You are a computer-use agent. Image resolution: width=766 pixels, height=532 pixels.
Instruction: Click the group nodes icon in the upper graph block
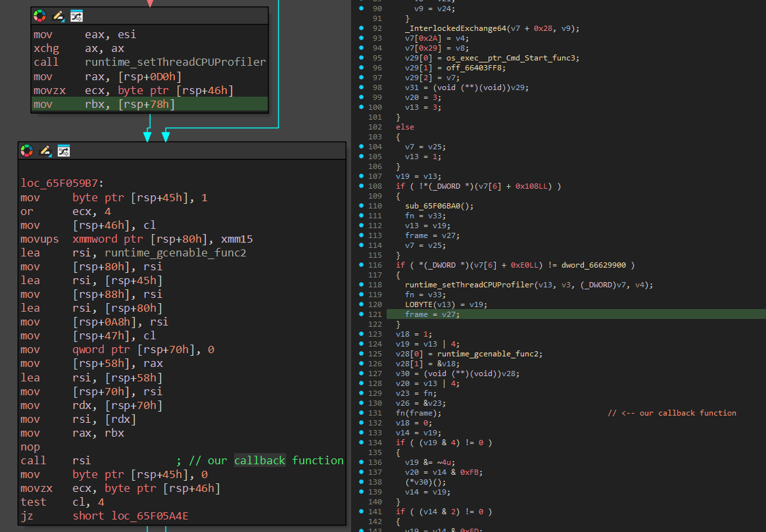coord(76,16)
